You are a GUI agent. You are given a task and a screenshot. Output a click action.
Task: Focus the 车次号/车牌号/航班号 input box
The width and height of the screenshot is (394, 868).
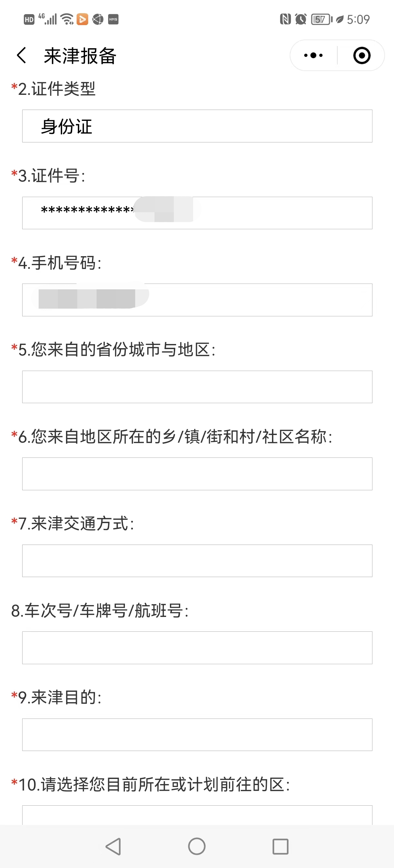pyautogui.click(x=197, y=648)
